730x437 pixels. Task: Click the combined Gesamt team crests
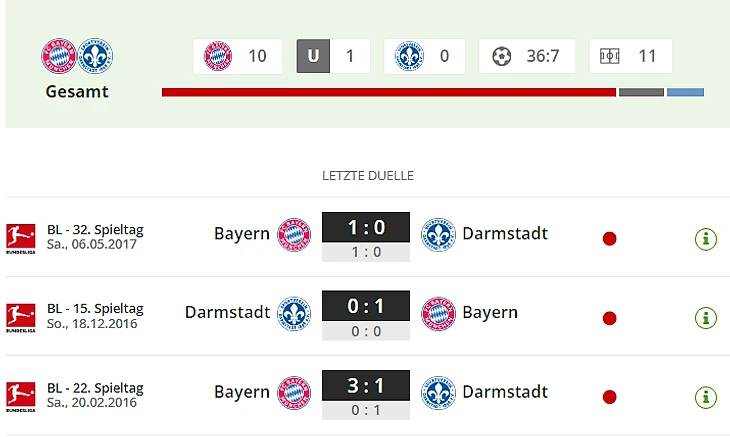click(x=77, y=56)
